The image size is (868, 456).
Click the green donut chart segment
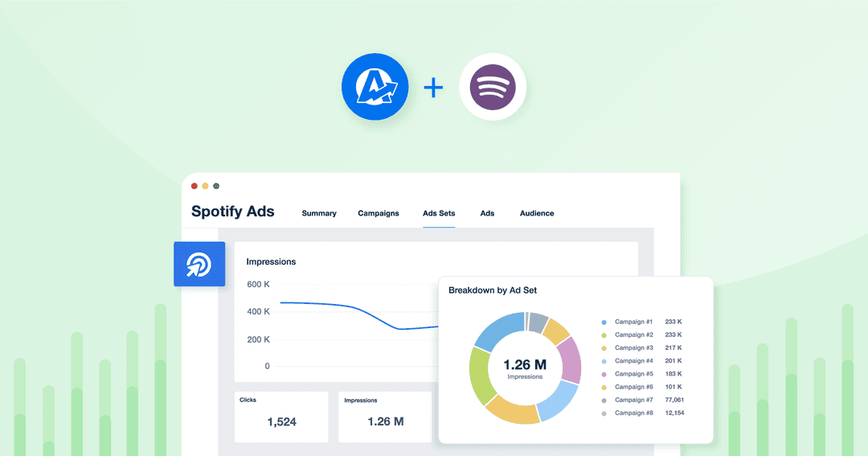point(479,376)
